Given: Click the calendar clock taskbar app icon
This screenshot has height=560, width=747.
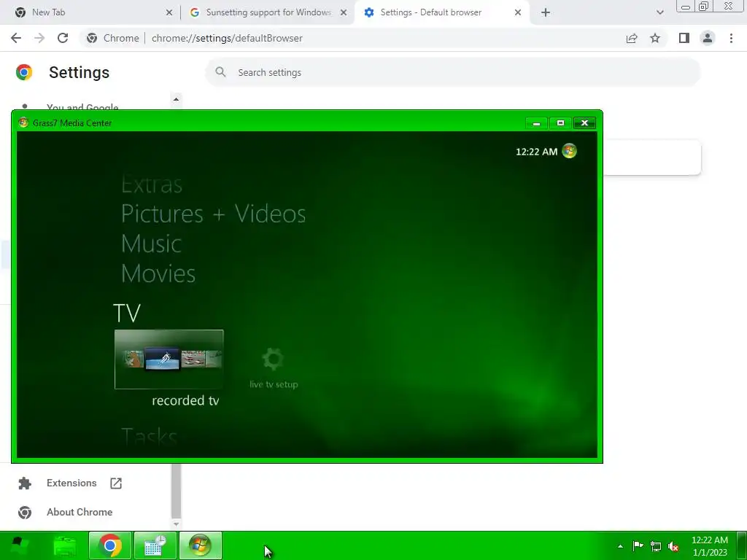Looking at the screenshot, I should (155, 545).
